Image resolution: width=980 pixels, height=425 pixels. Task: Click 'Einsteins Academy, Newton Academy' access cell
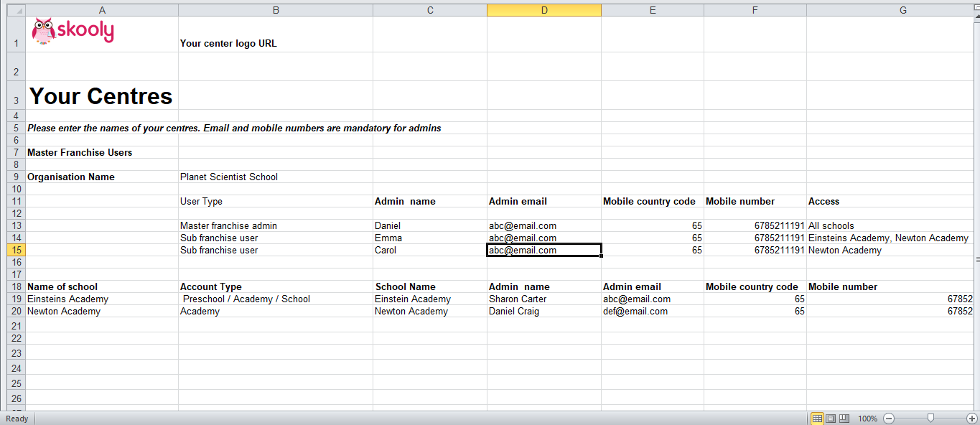[x=890, y=238]
